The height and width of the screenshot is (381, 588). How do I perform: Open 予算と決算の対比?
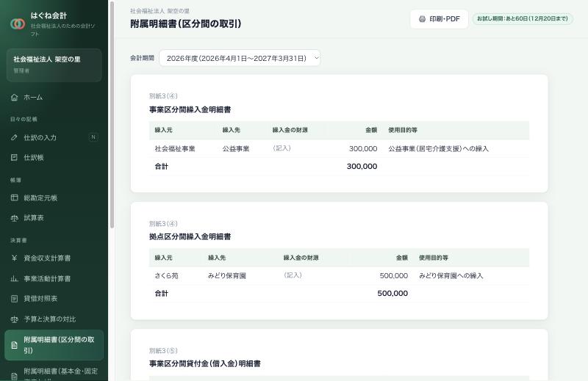pos(54,319)
